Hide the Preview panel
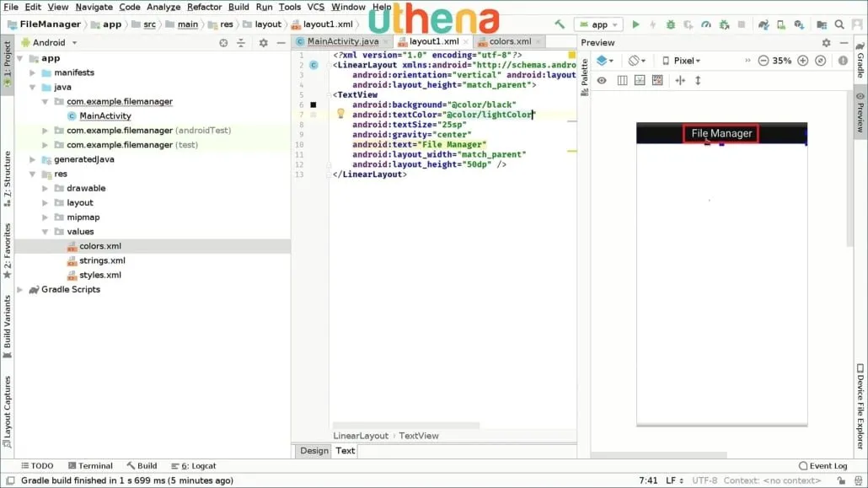Viewport: 868px width, 488px height. point(844,43)
